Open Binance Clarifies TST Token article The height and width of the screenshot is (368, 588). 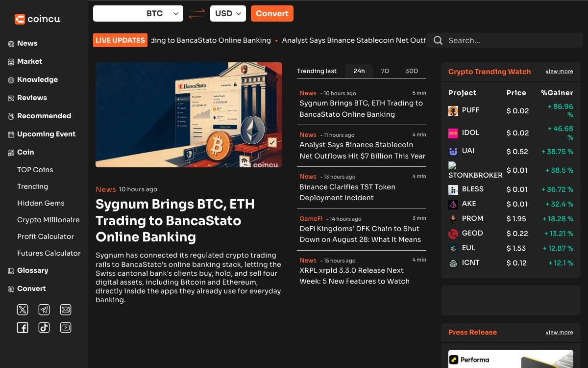point(347,192)
